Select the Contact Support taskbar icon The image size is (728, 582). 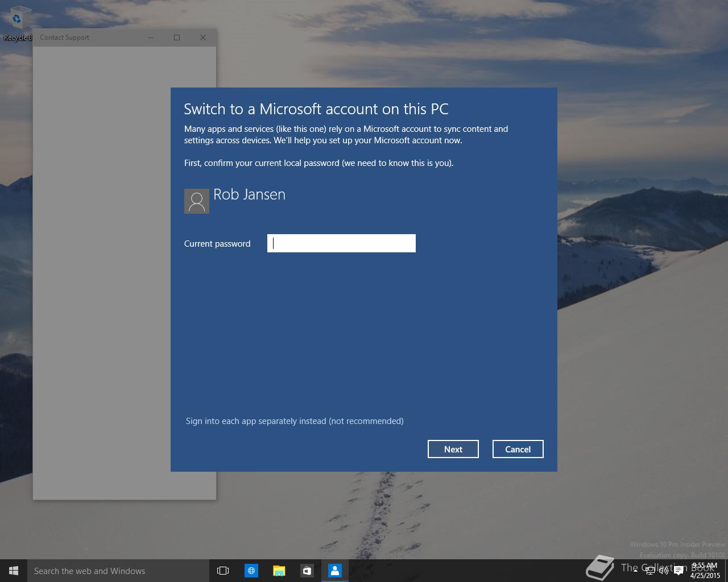[334, 571]
